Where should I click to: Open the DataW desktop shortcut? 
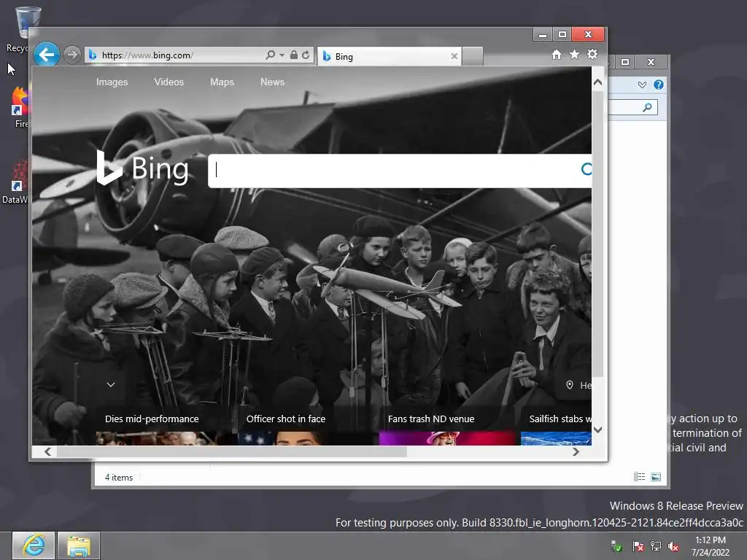pos(15,182)
